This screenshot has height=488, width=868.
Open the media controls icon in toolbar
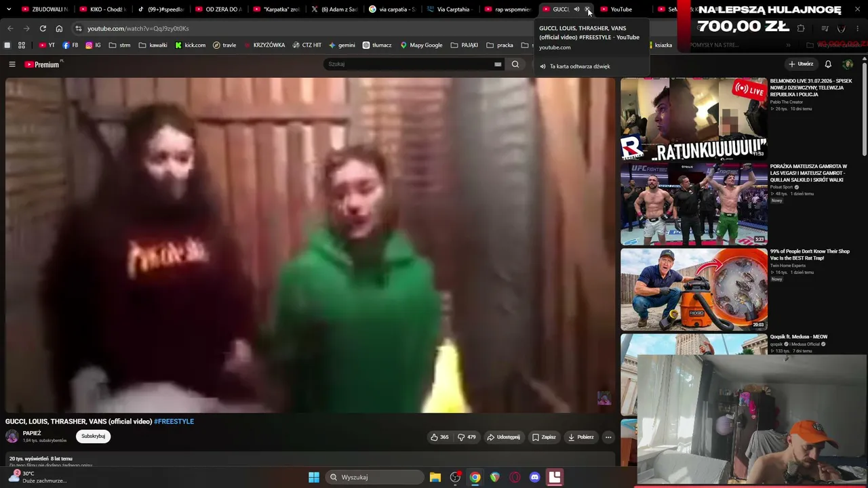(825, 28)
